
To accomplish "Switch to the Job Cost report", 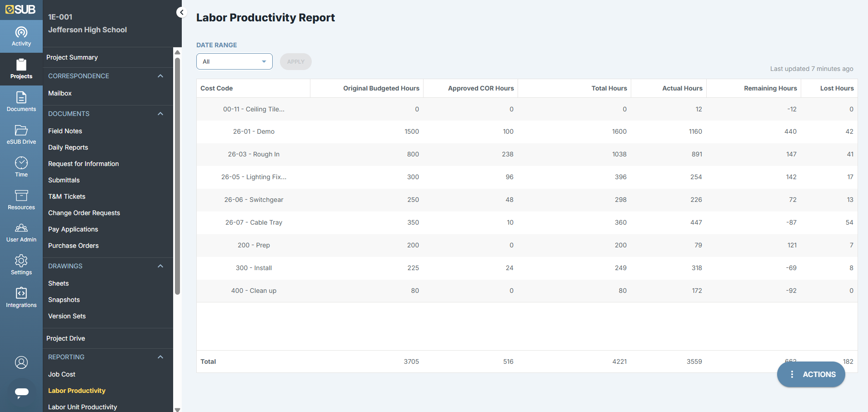I will (x=61, y=374).
